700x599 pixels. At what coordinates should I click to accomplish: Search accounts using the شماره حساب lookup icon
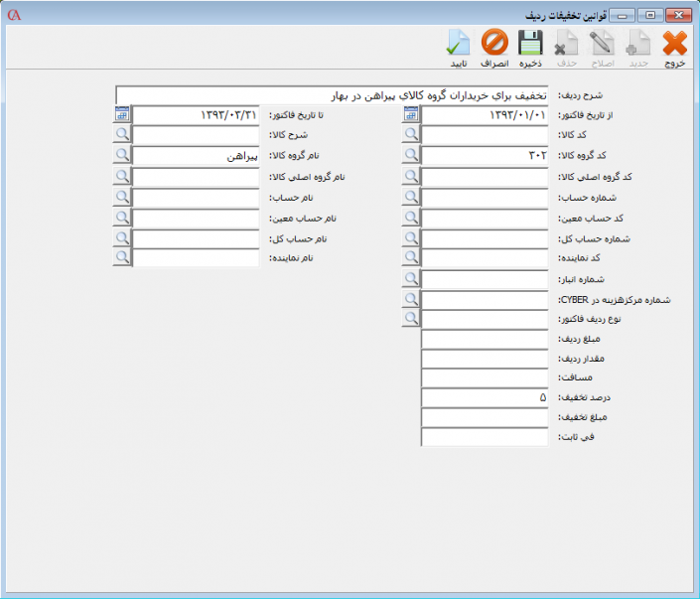pos(412,197)
